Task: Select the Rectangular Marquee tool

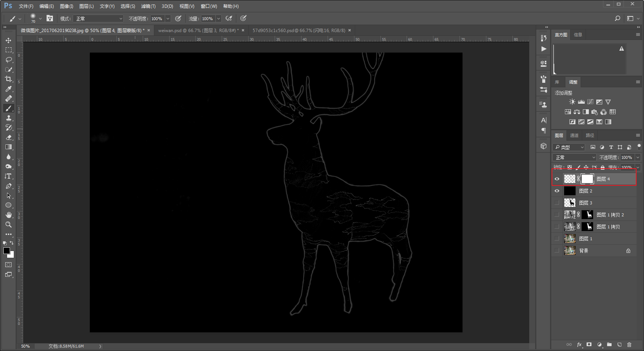Action: (x=9, y=50)
